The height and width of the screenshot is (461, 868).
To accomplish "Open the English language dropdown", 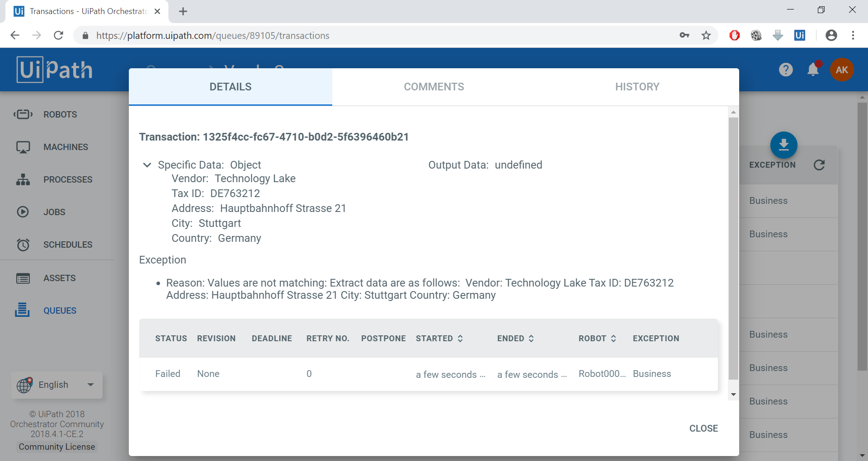I will (57, 385).
